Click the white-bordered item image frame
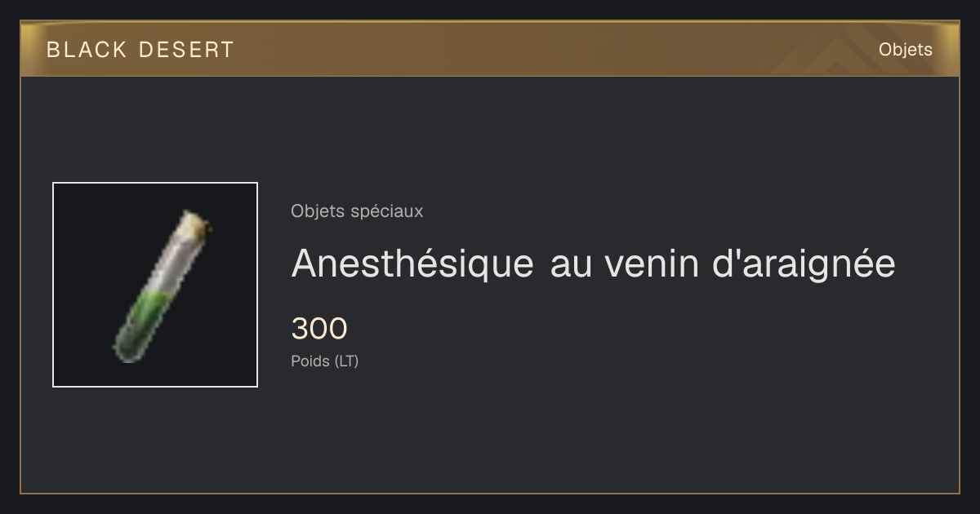Screen dimensions: 980x514 pos(155,285)
